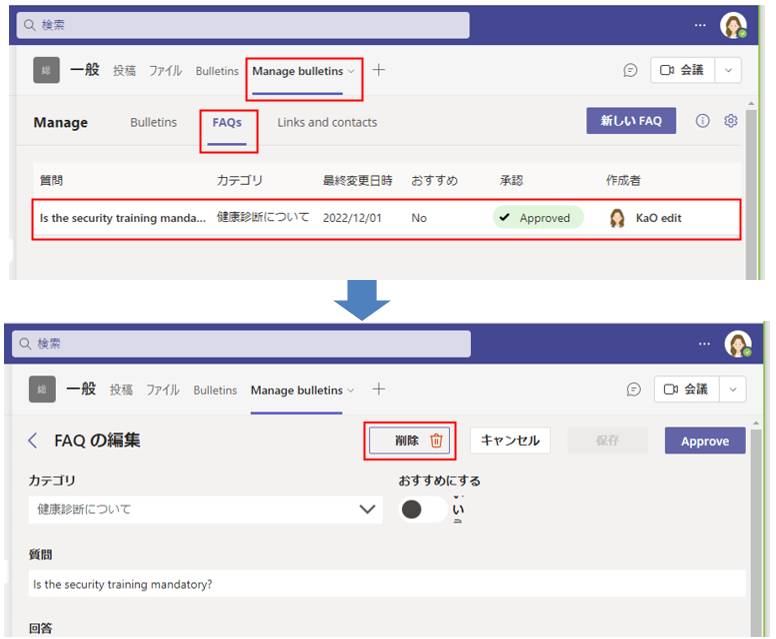Select Manage bulletins tab in bottom window
Viewport: 776px width, 639px height.
[x=296, y=390]
